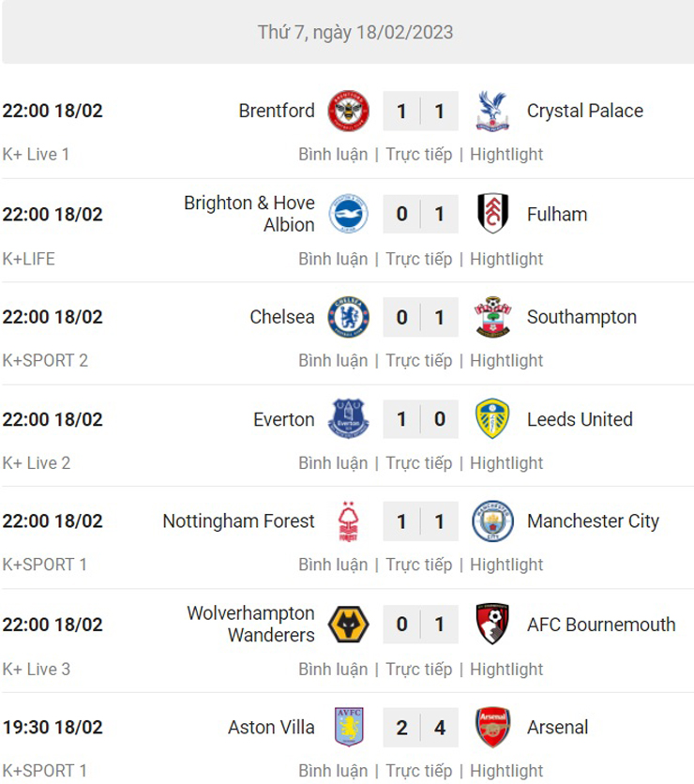Open the Arsenal cannon crest

point(492,727)
